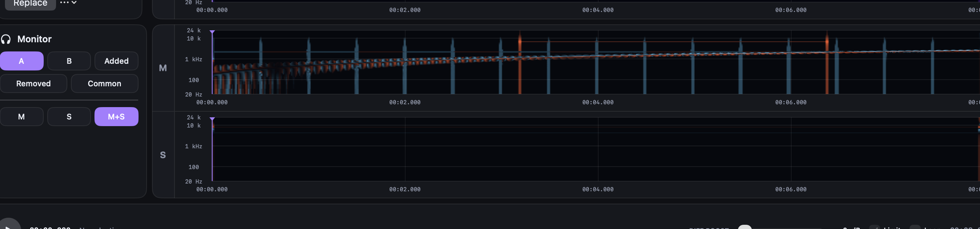Click the 1 kHz label in the S lane

click(x=194, y=147)
